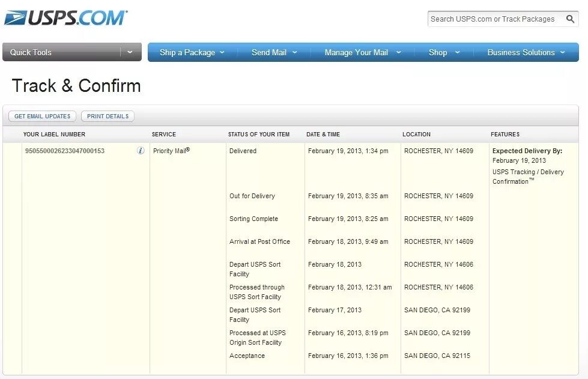
Task: Click the date February 18, 2013, 12:31 am
Action: tap(350, 288)
